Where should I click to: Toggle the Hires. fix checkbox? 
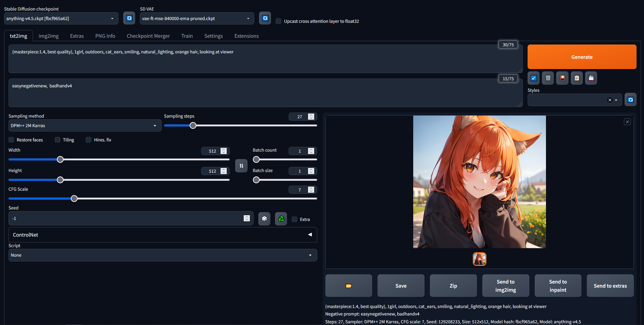tap(88, 140)
